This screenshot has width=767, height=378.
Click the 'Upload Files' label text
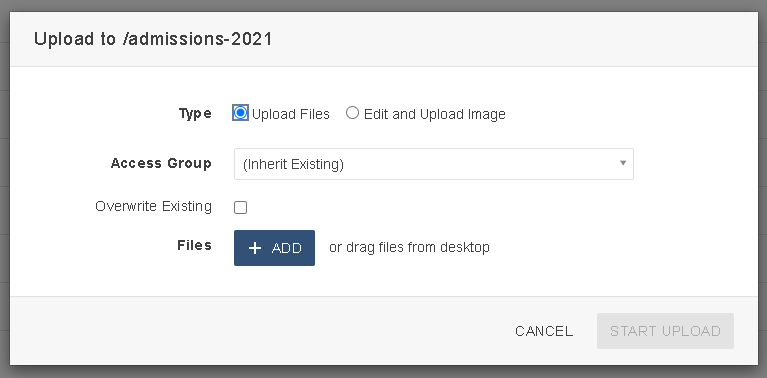291,114
